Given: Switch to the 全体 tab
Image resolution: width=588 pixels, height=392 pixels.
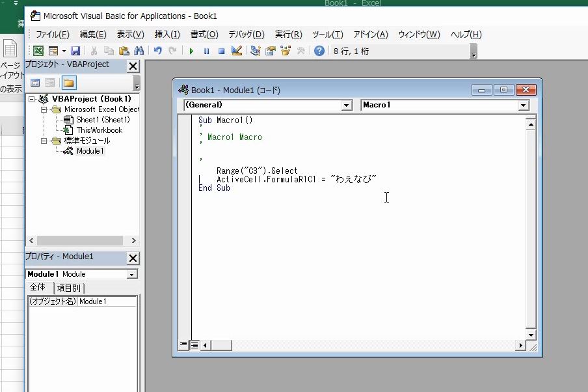Looking at the screenshot, I should [x=38, y=288].
